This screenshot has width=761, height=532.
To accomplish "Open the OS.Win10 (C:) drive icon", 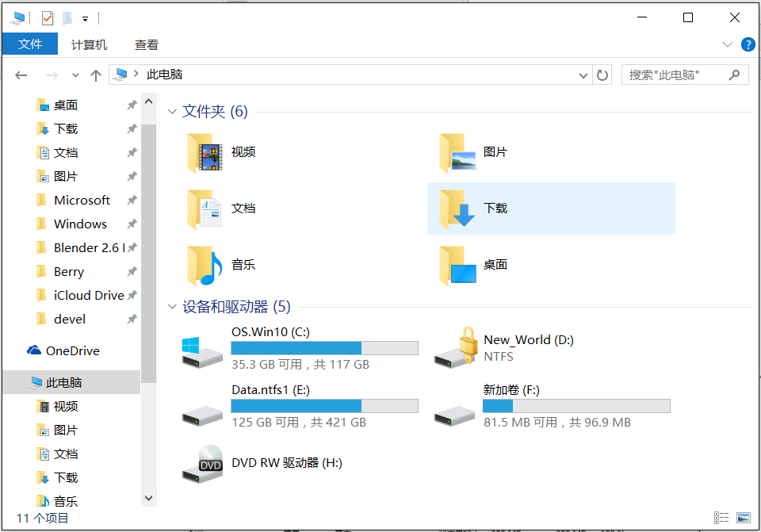I will click(201, 350).
